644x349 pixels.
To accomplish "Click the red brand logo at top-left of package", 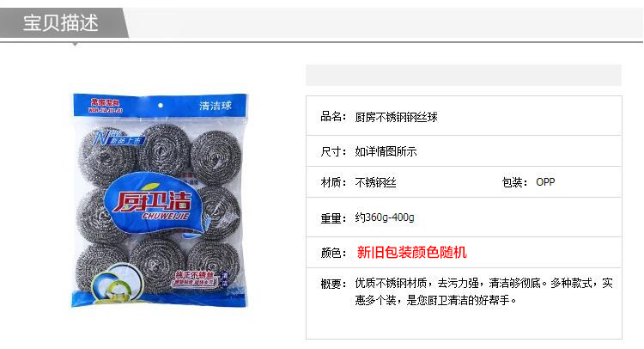I will click(105, 105).
